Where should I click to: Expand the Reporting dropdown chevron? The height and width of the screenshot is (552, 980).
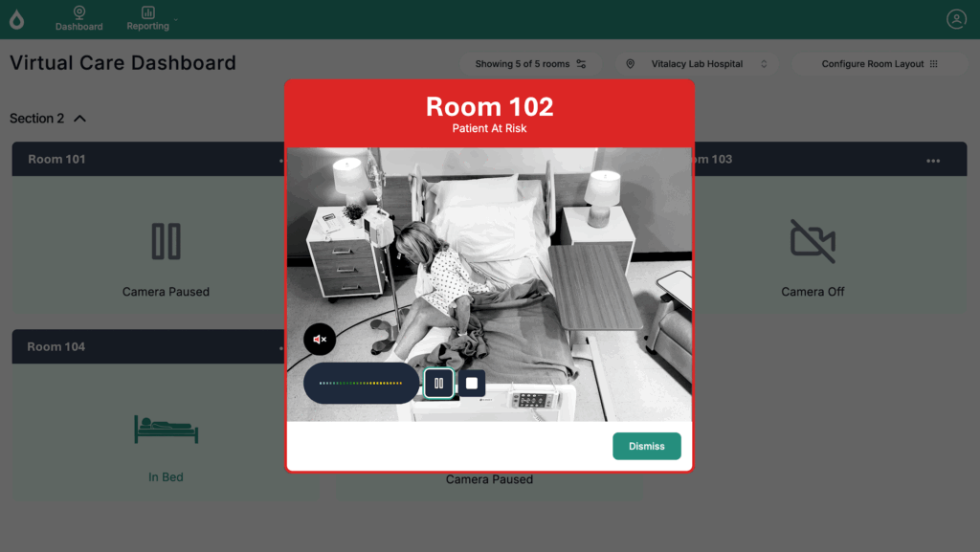176,20
